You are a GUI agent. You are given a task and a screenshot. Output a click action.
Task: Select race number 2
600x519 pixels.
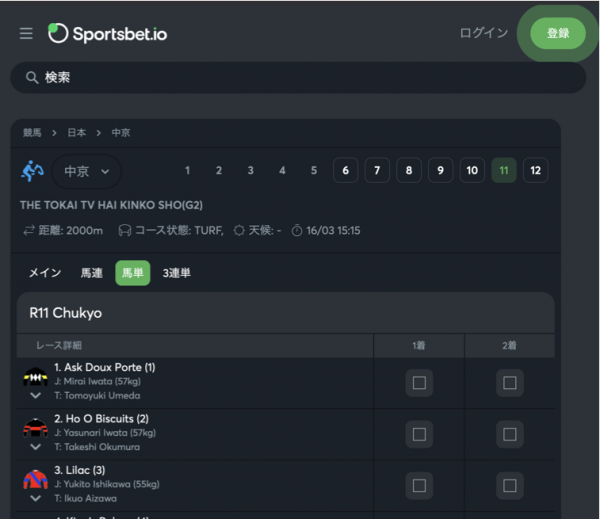219,170
